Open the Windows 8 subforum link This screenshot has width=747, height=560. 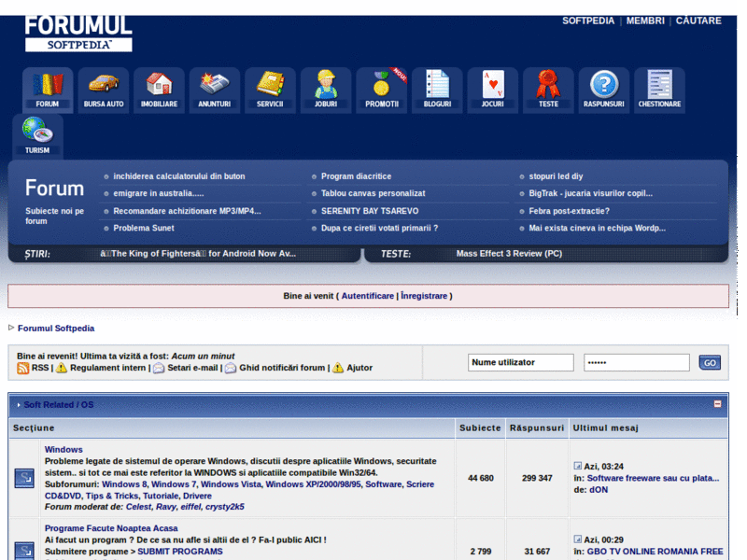pos(124,484)
